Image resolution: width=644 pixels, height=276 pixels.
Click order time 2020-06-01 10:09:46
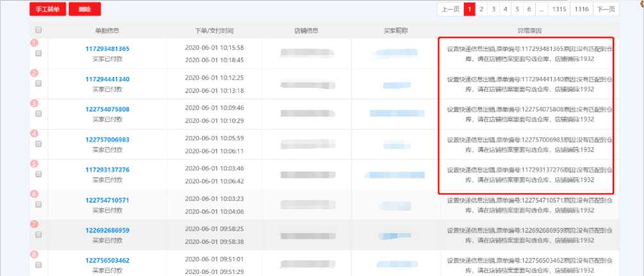215,108
